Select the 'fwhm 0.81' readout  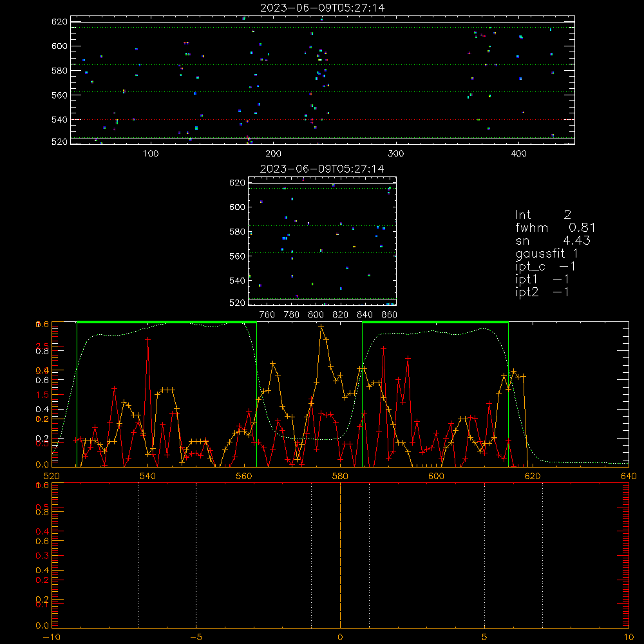point(555,227)
